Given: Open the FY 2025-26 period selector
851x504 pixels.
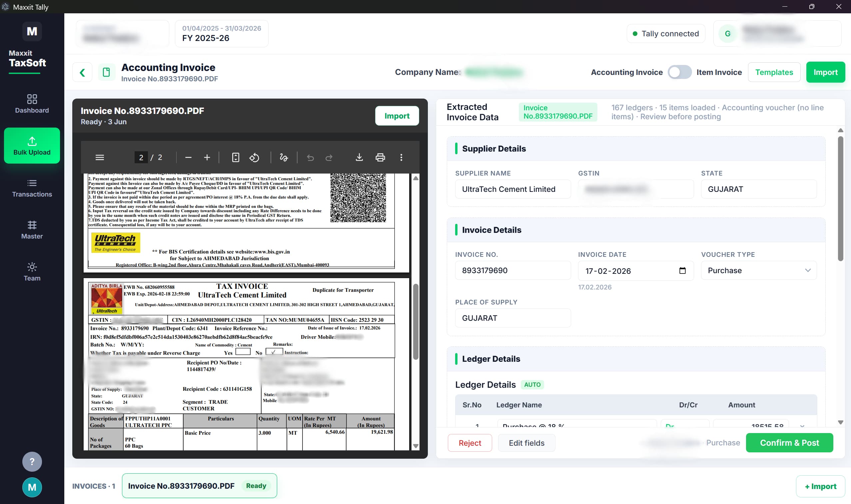Looking at the screenshot, I should tap(222, 33).
